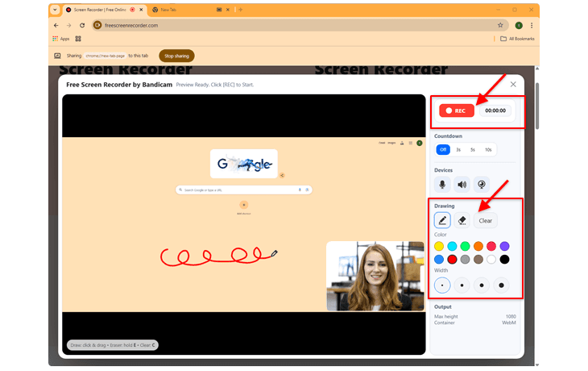Select the Eraser drawing tool

point(462,220)
